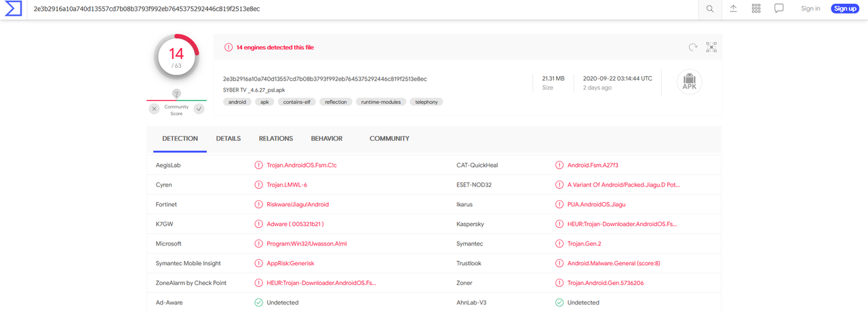Switch to the DETECTION tab
The height and width of the screenshot is (312, 868).
click(x=180, y=138)
